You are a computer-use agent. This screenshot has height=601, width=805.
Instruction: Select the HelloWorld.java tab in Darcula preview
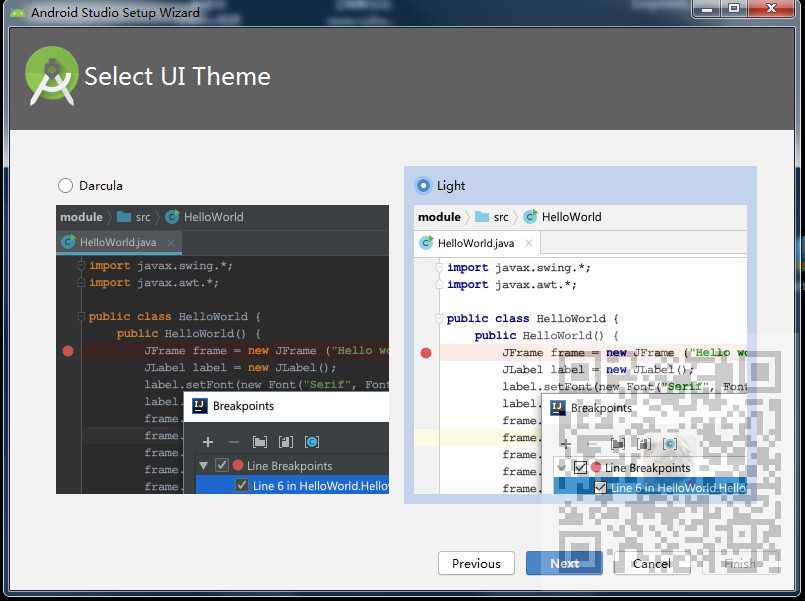pos(119,242)
